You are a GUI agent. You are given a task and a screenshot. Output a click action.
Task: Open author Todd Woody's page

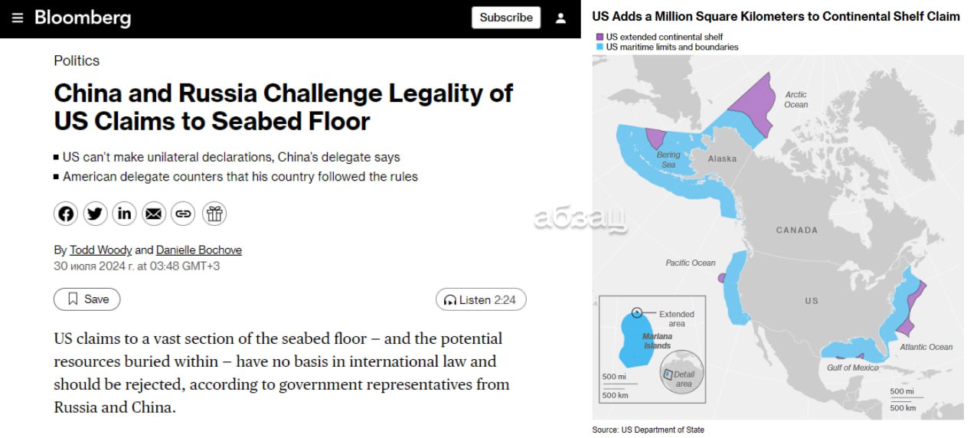coord(101,250)
